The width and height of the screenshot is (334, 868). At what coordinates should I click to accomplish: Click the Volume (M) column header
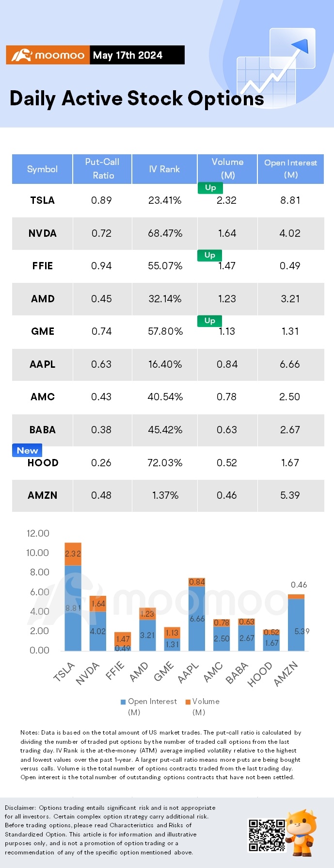(227, 169)
